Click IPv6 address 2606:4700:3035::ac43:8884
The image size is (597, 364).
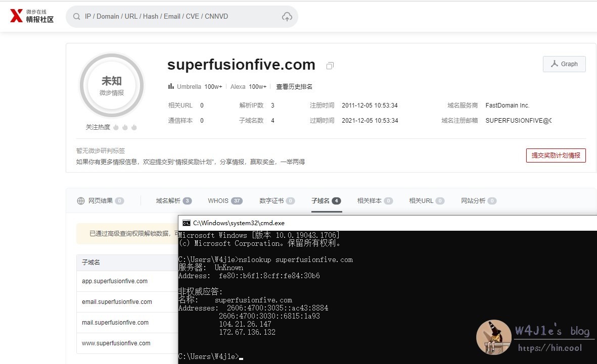278,308
